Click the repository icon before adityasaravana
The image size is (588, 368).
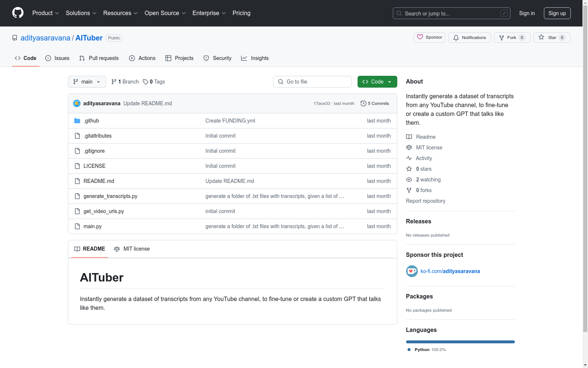point(15,38)
